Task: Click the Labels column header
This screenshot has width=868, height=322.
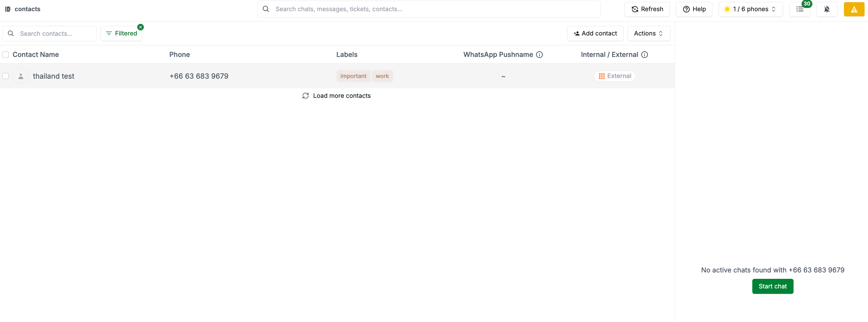Action: point(347,55)
